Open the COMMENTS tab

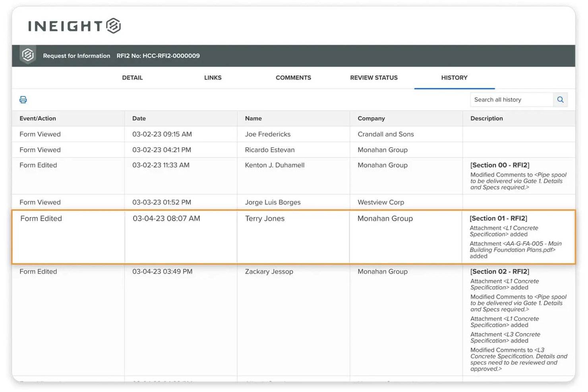pos(293,78)
